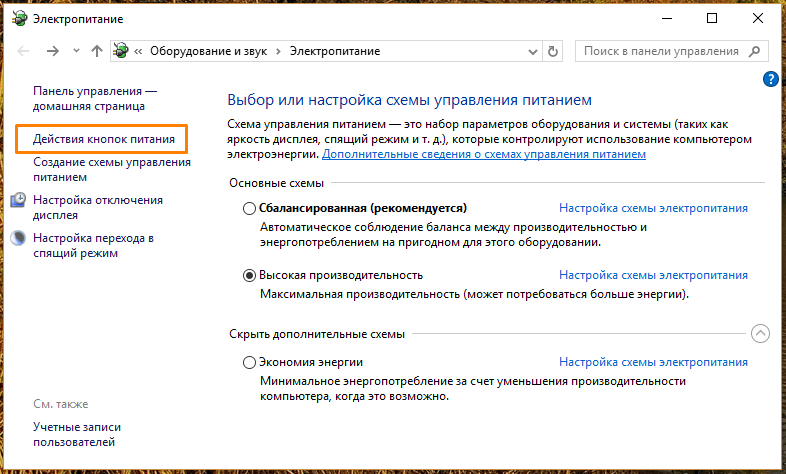Click the blue help question mark icon
Viewport: 786px width, 474px height.
coord(770,79)
